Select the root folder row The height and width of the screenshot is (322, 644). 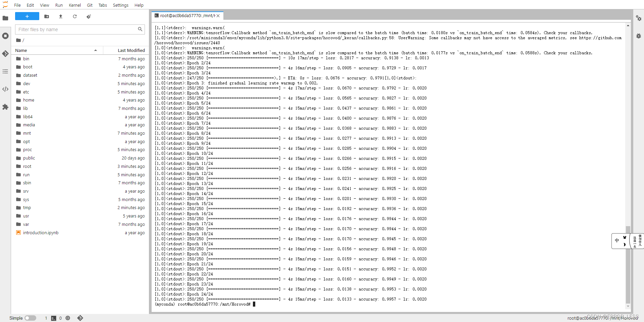pos(80,166)
